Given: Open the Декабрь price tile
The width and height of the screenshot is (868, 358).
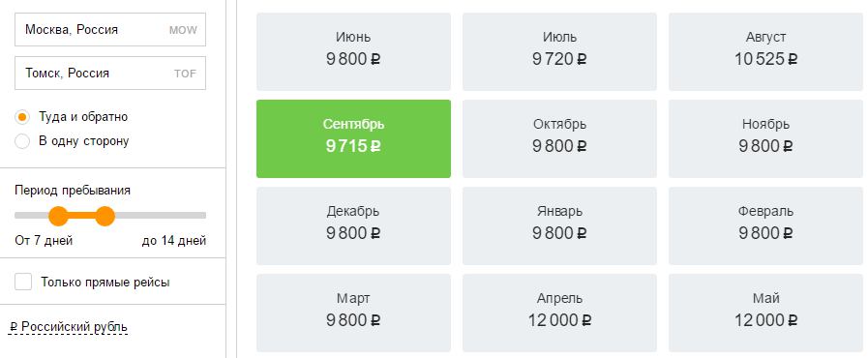Looking at the screenshot, I should pyautogui.click(x=353, y=225).
